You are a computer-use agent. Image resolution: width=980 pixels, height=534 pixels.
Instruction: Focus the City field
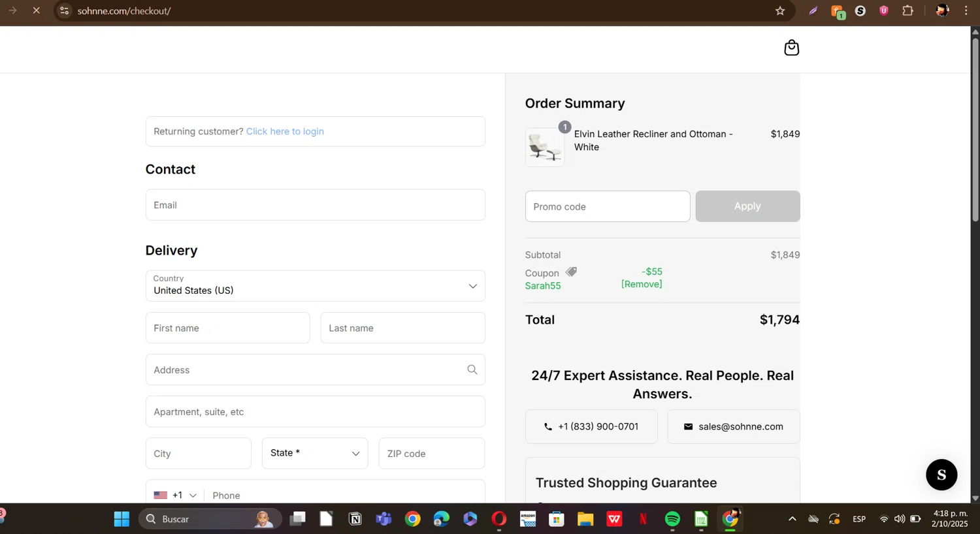(x=198, y=453)
